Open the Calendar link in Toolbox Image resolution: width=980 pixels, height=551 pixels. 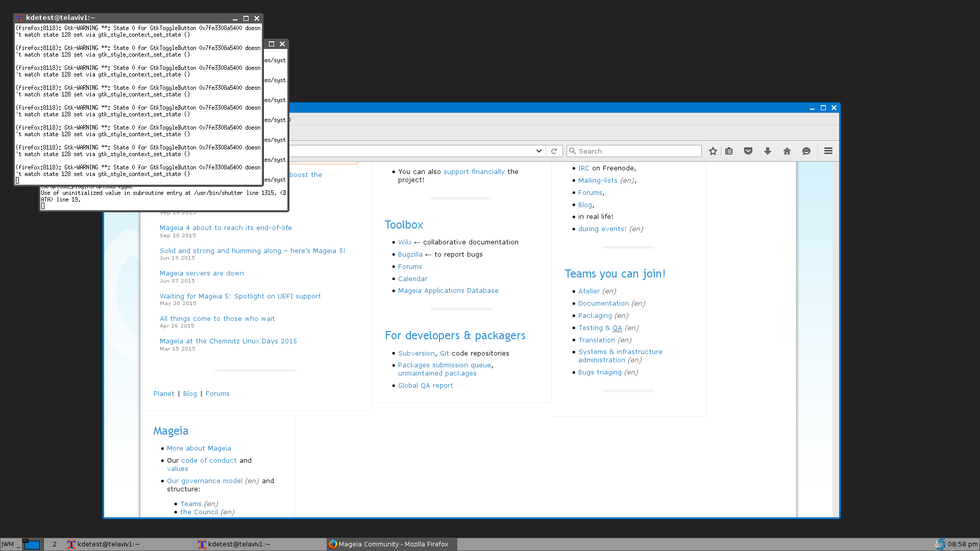(x=412, y=279)
